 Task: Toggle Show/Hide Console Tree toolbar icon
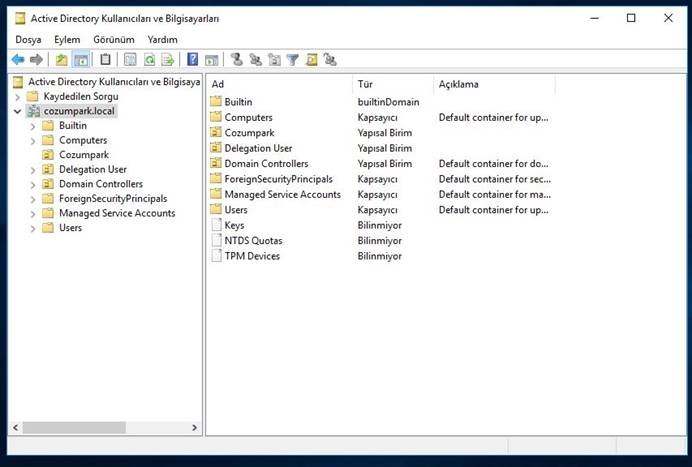pos(81,59)
